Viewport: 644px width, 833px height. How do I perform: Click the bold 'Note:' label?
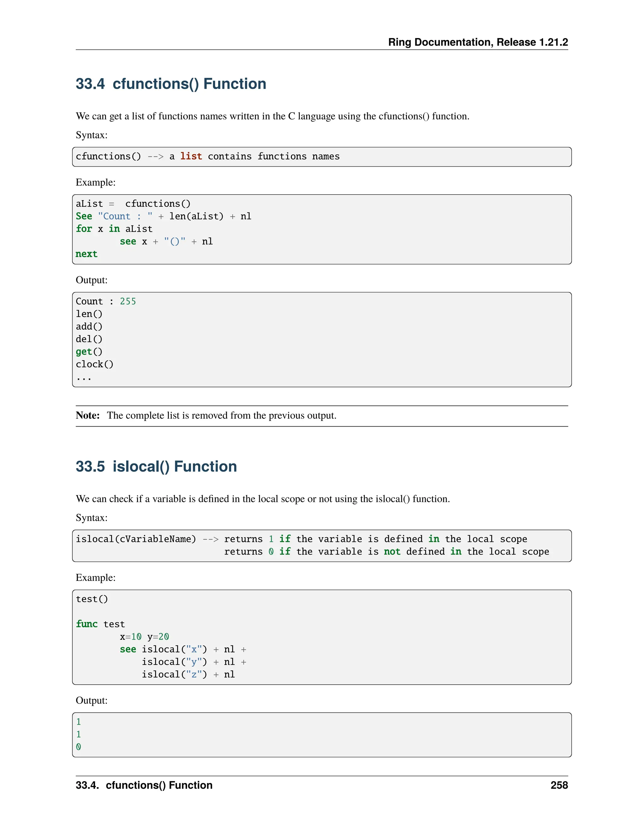coord(88,415)
